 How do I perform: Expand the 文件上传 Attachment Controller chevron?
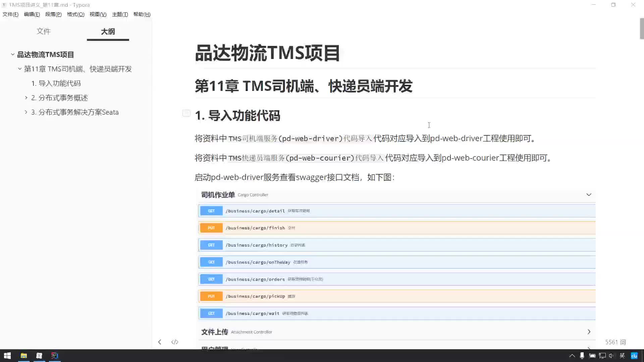[589, 332]
